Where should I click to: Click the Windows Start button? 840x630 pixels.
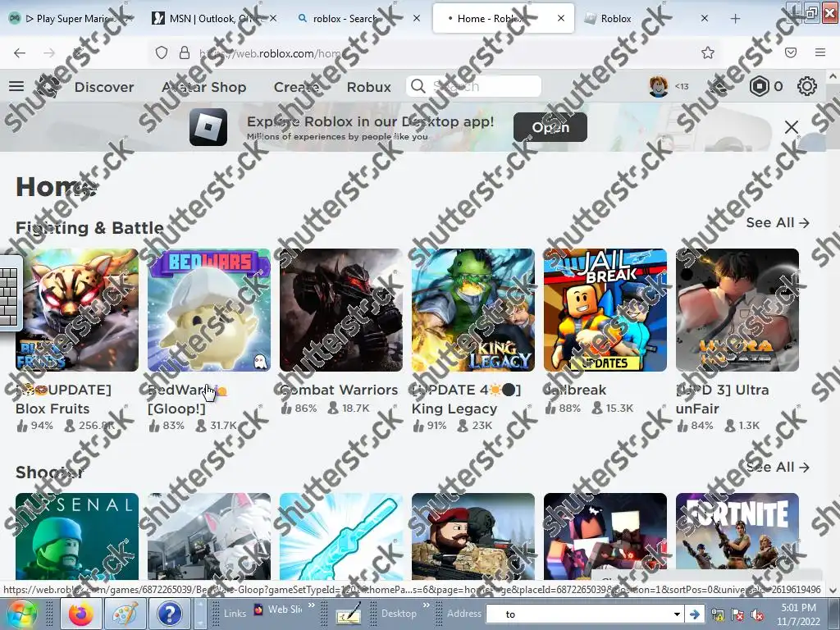point(21,614)
